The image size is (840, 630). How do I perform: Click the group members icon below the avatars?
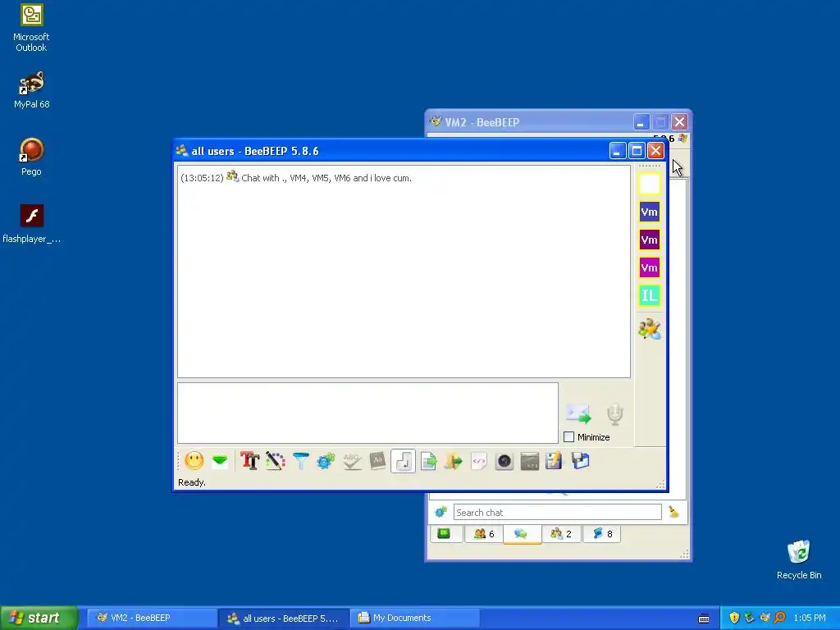(x=650, y=329)
